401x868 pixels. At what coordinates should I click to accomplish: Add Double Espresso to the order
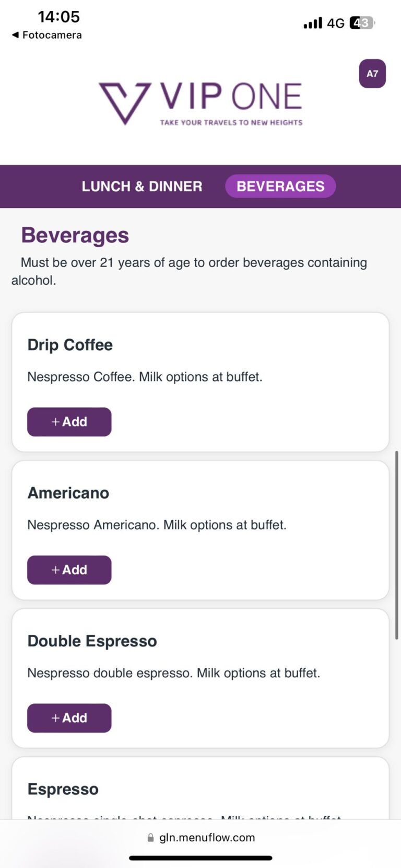pos(69,718)
